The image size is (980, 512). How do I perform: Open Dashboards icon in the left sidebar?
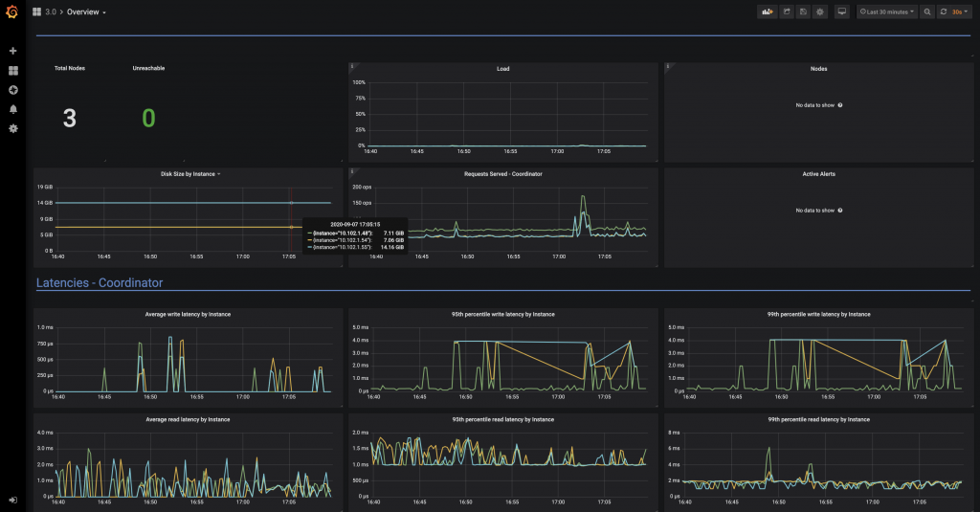[12, 71]
